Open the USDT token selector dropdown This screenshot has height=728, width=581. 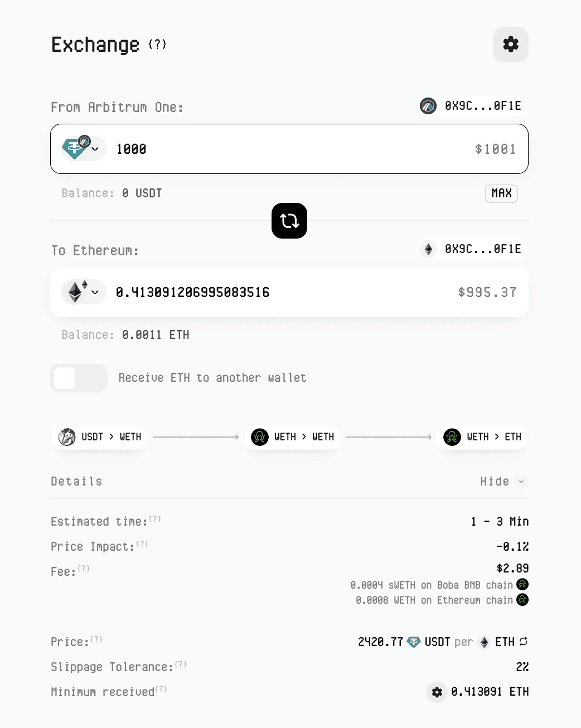pos(83,149)
